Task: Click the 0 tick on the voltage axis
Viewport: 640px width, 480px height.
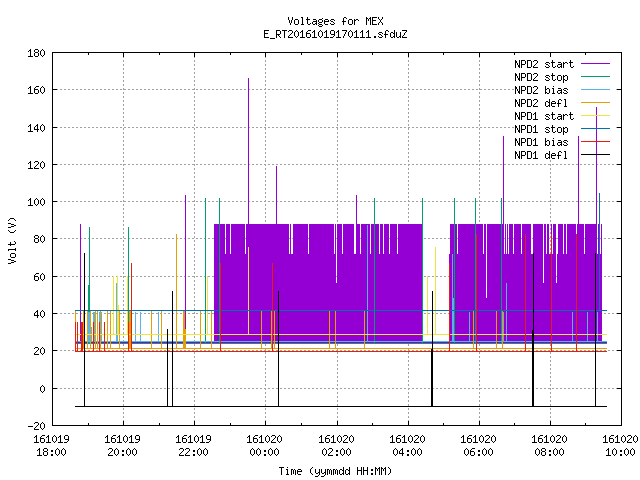Action: tap(42, 389)
